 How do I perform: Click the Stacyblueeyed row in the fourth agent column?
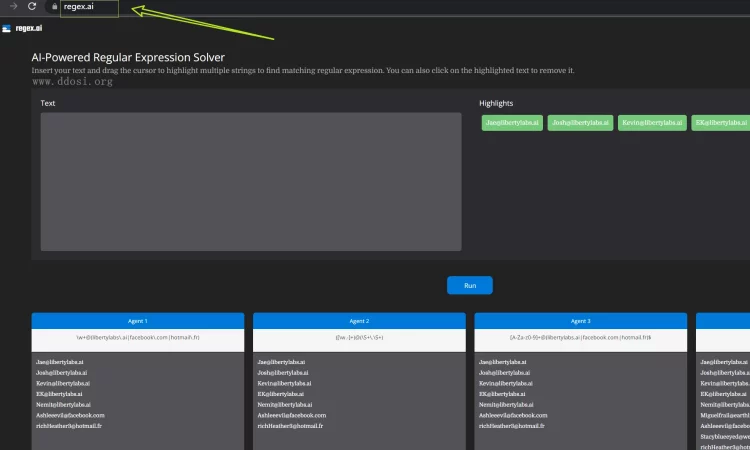click(x=725, y=437)
